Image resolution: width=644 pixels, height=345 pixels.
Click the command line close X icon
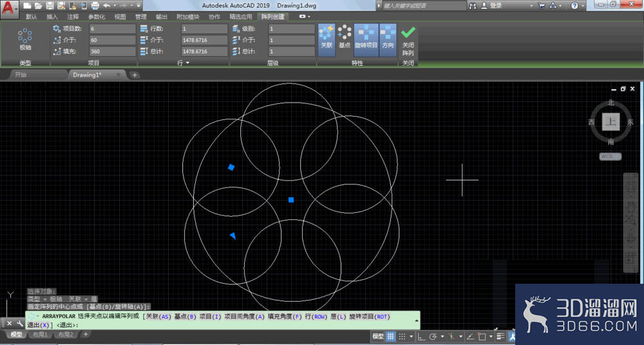pos(10,324)
